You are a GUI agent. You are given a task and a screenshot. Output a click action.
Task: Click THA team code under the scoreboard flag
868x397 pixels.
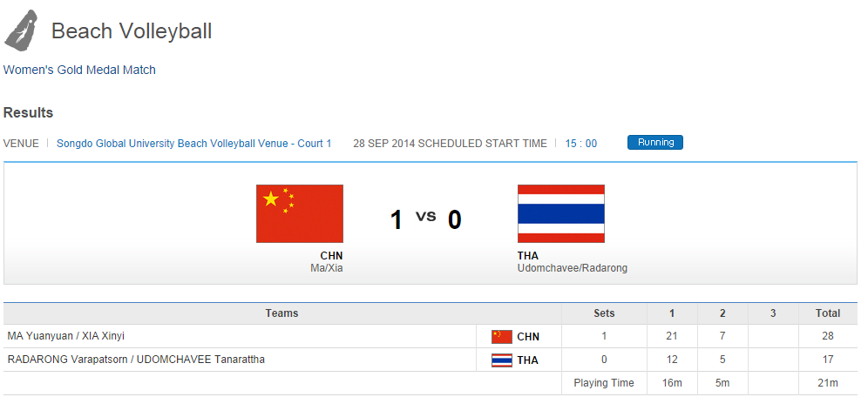click(x=528, y=256)
